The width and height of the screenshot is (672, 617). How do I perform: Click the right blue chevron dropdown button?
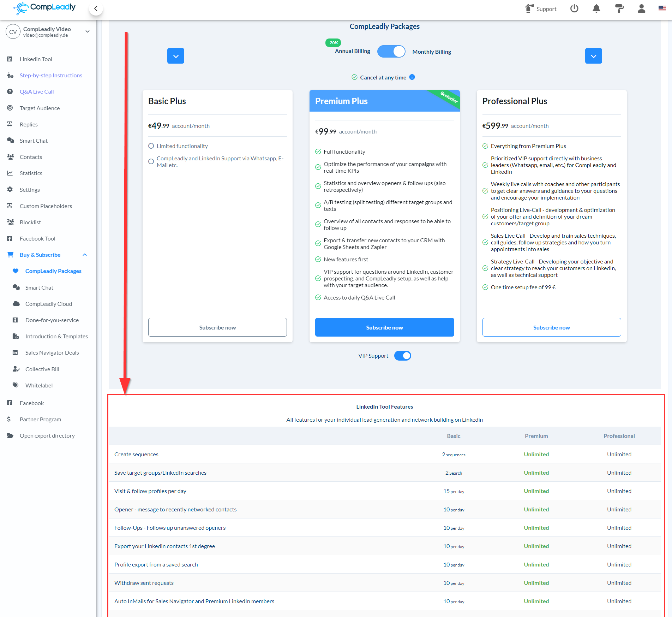(x=593, y=56)
